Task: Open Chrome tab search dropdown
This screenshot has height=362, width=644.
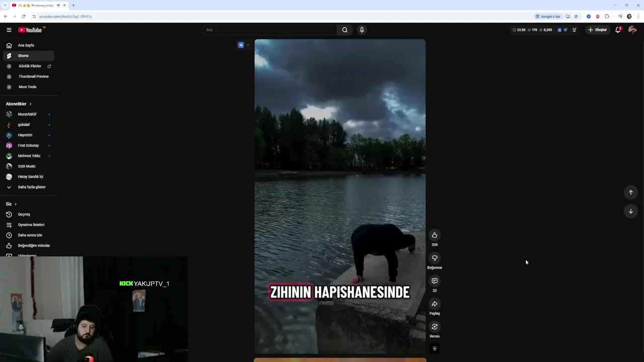Action: click(x=5, y=5)
